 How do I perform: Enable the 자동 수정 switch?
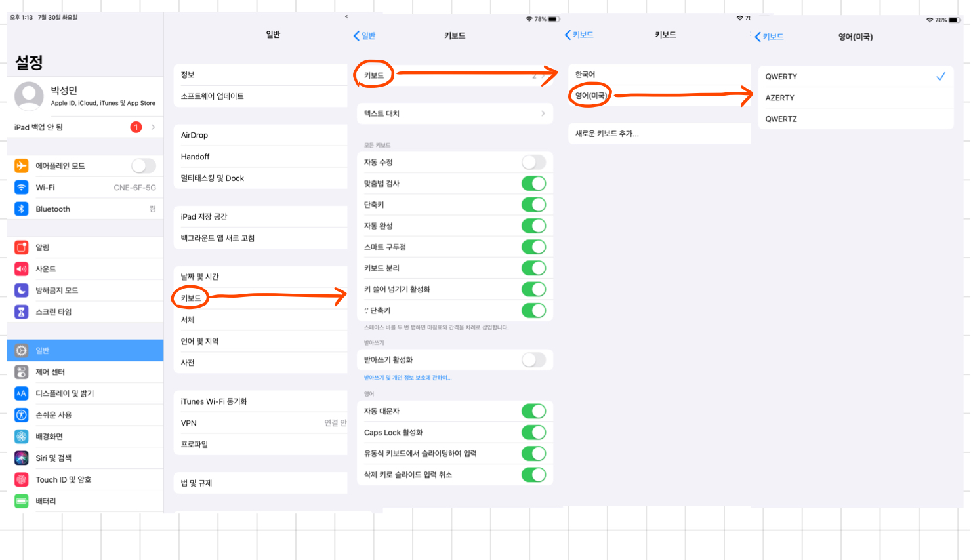tap(533, 162)
